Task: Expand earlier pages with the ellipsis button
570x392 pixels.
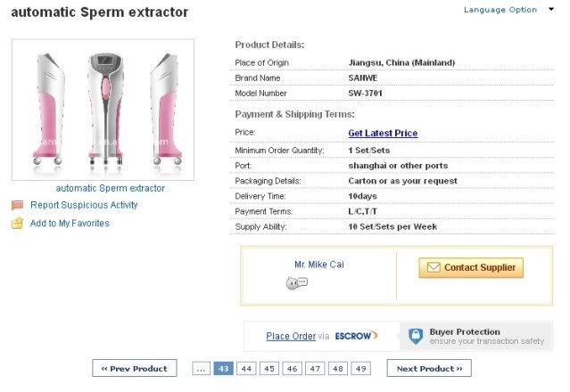Action: point(202,368)
